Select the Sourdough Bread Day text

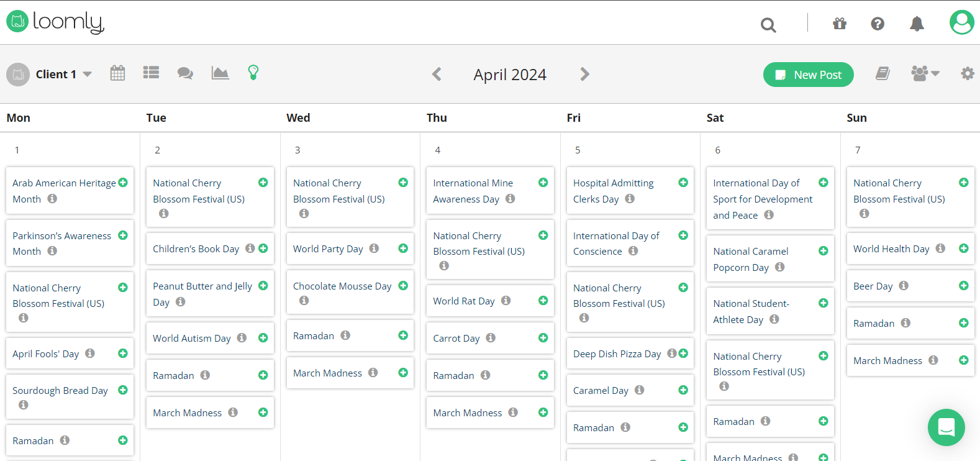coord(60,390)
